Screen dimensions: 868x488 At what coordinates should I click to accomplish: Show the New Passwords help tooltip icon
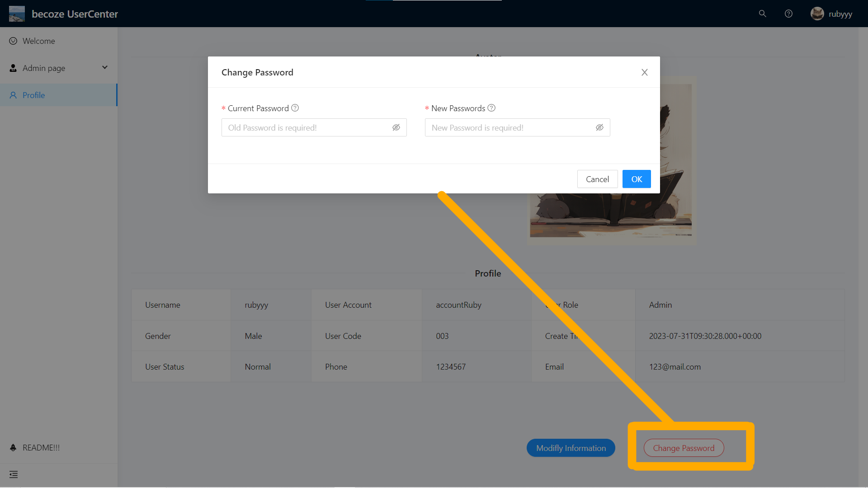[491, 108]
